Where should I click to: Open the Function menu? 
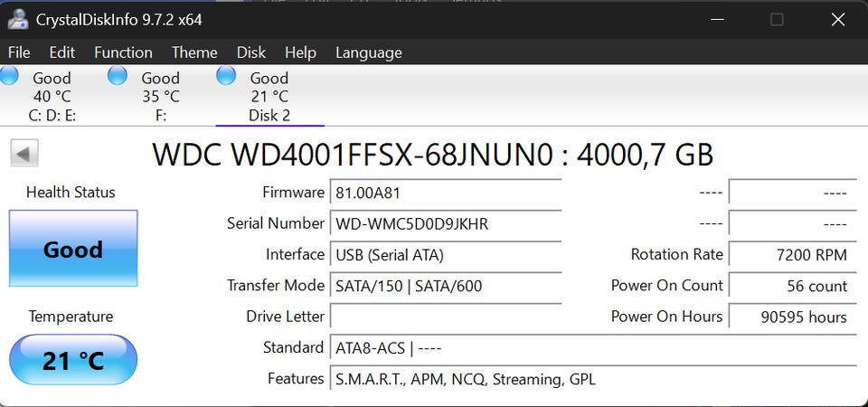pyautogui.click(x=123, y=52)
